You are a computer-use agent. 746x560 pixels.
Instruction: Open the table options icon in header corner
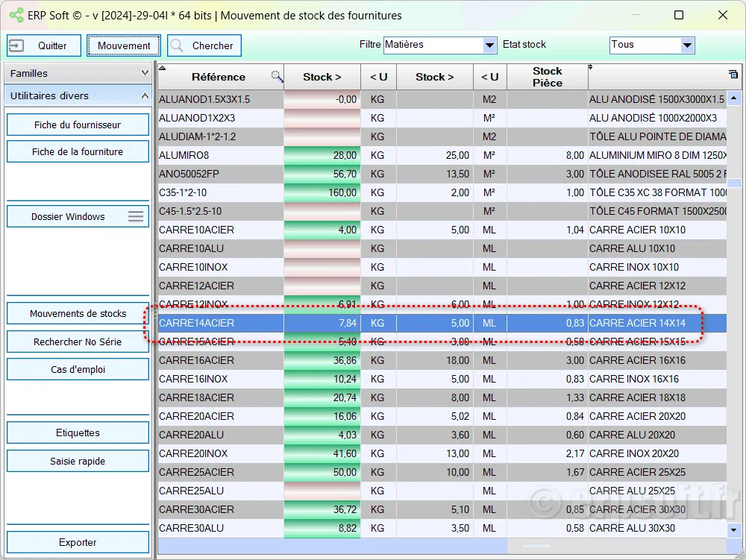pyautogui.click(x=733, y=74)
